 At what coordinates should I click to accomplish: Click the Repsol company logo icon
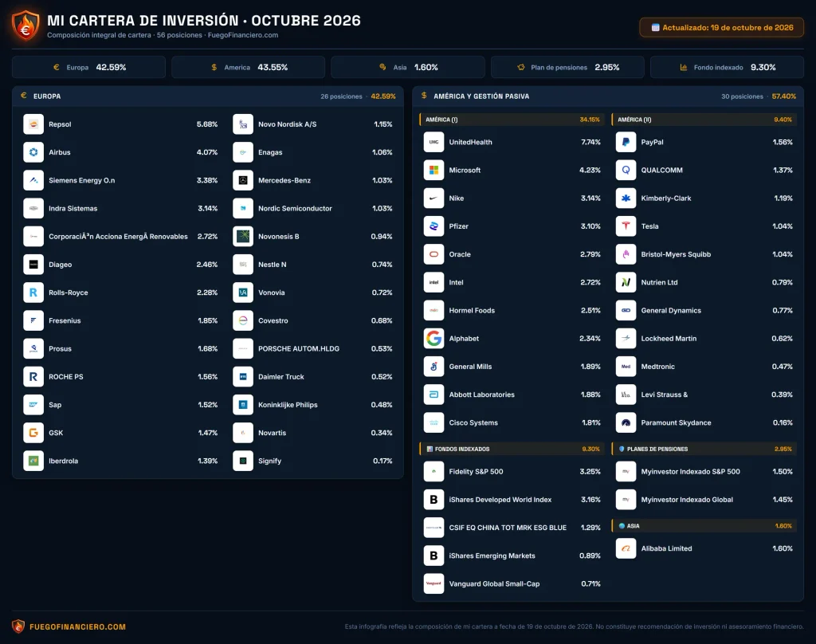click(33, 124)
